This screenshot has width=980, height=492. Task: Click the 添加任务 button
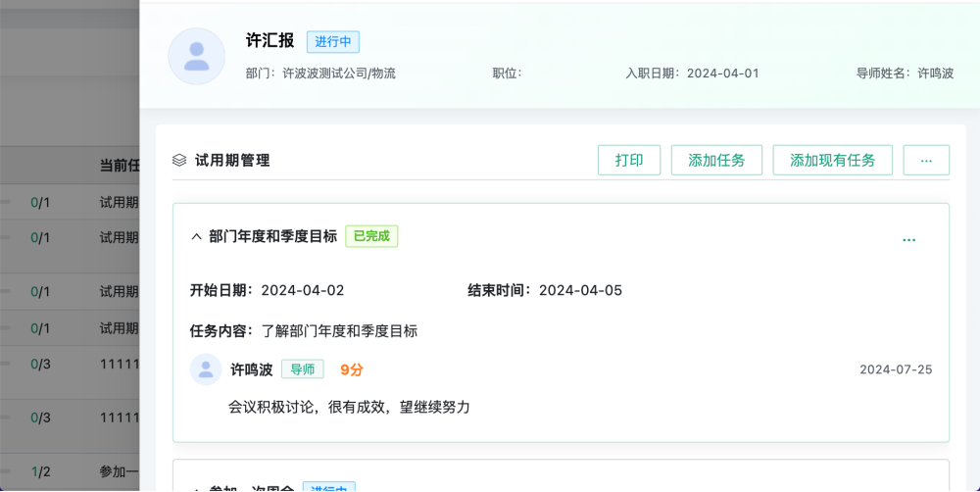(716, 160)
